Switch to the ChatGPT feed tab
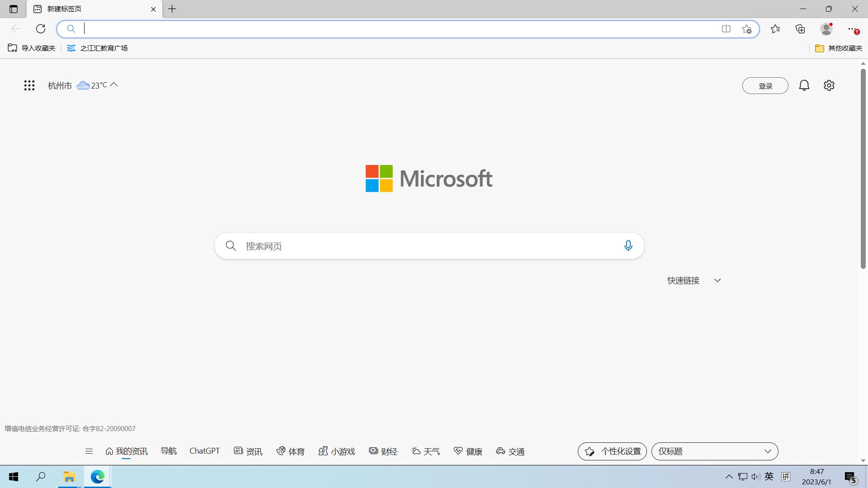This screenshot has height=488, width=868. tap(204, 451)
